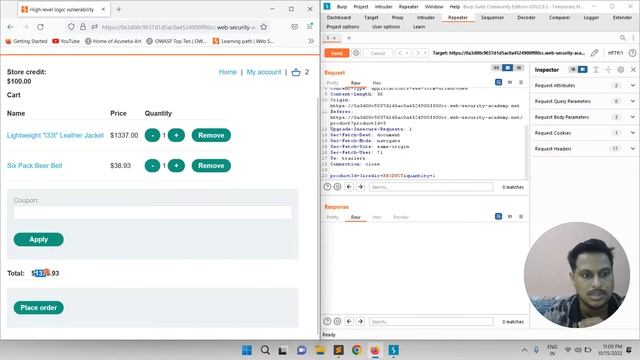Screen dimensions: 640x360
Task: Open Inspector settings gear
Action: 620,70
